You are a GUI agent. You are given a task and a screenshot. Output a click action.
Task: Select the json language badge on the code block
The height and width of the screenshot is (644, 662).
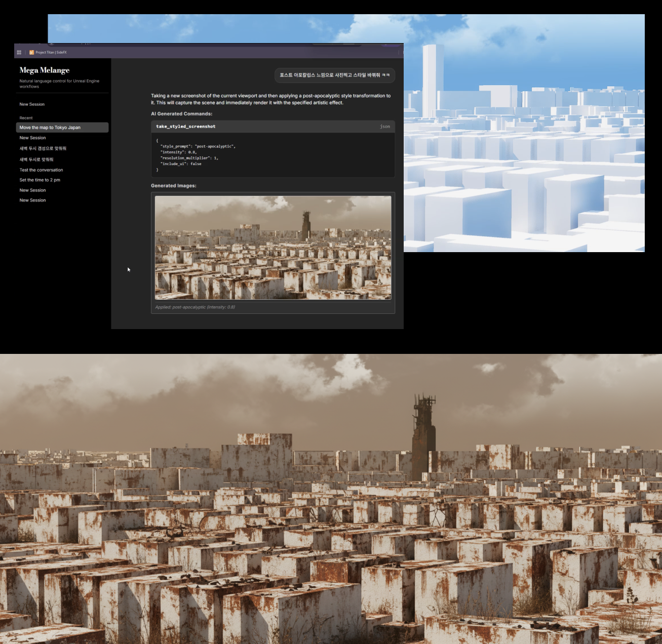pyautogui.click(x=385, y=126)
